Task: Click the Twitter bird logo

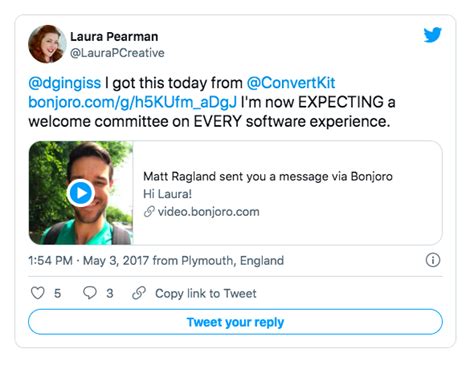Action: tap(432, 35)
